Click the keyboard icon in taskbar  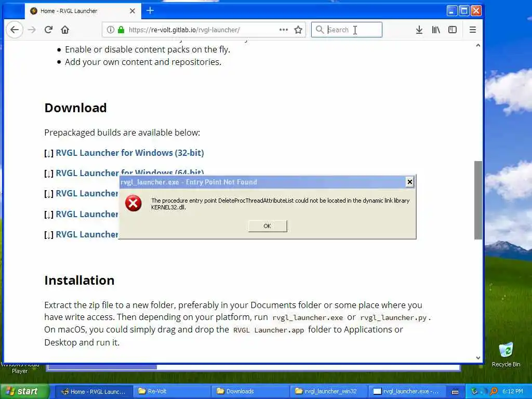pos(455,392)
